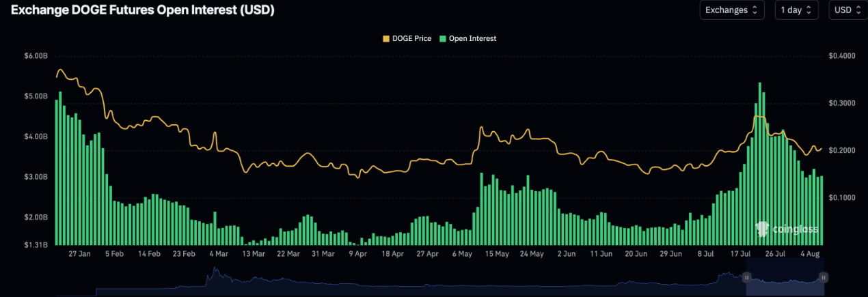Click the 22 Mar date label
This screenshot has width=868, height=297.
point(288,253)
